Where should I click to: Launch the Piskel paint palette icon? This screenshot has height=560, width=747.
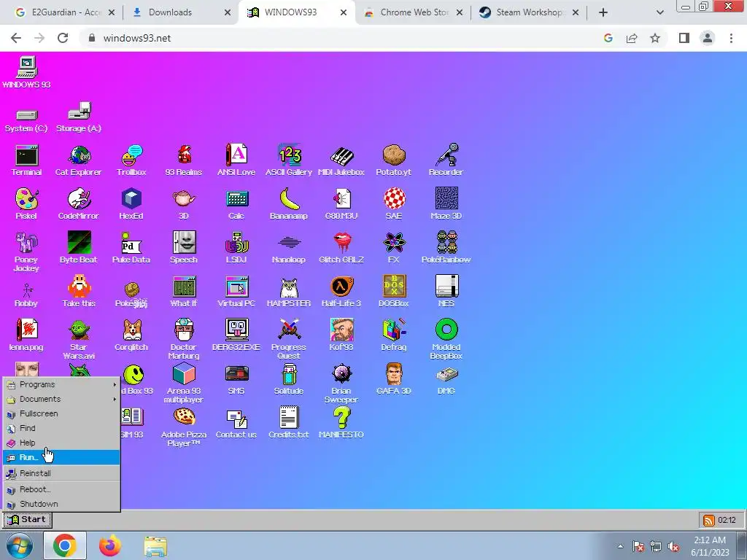[x=27, y=204]
